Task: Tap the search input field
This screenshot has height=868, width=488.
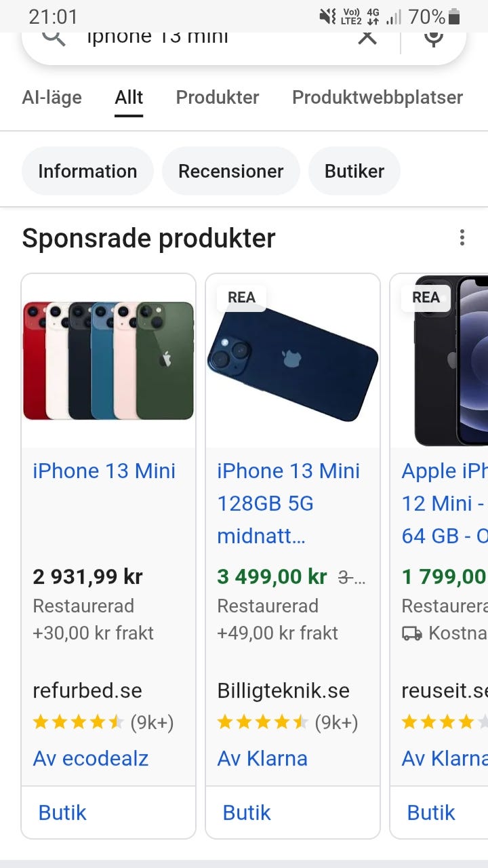Action: click(x=203, y=37)
